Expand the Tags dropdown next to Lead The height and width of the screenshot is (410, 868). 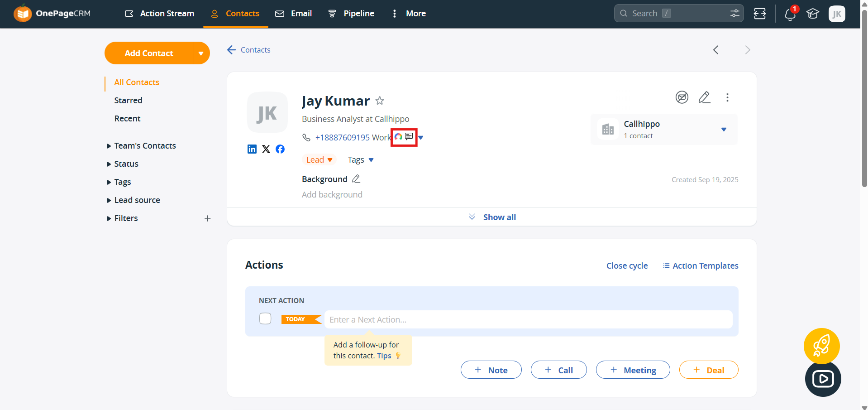pos(360,159)
